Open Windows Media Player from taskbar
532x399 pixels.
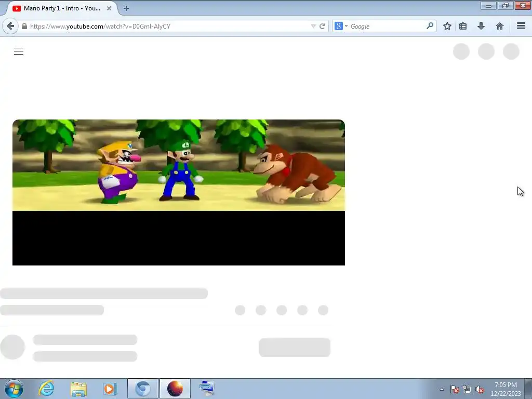coord(110,389)
